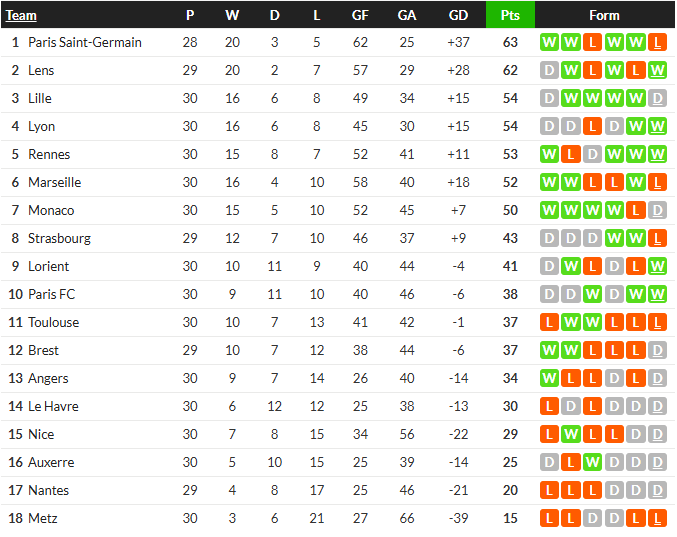Click the Form column header
The height and width of the screenshot is (537, 677).
[x=604, y=16]
